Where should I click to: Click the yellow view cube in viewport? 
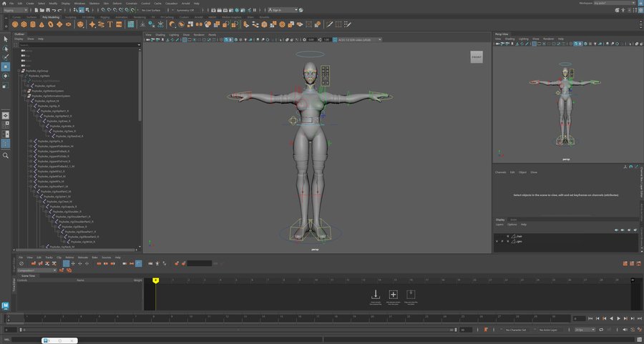coord(476,57)
